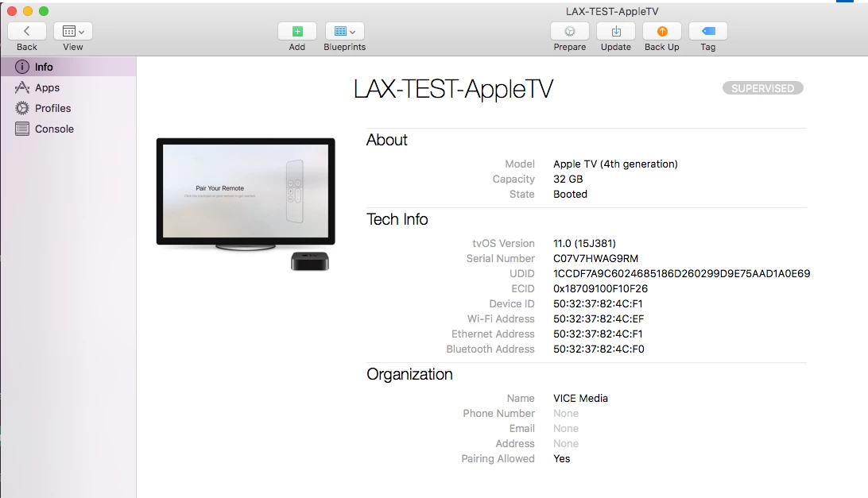Click the Apple TV screen thumbnail
868x498 pixels.
click(x=246, y=191)
